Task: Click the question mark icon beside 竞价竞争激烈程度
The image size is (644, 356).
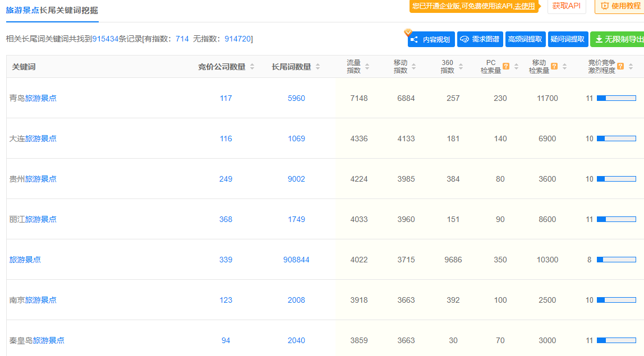Action: [x=620, y=66]
